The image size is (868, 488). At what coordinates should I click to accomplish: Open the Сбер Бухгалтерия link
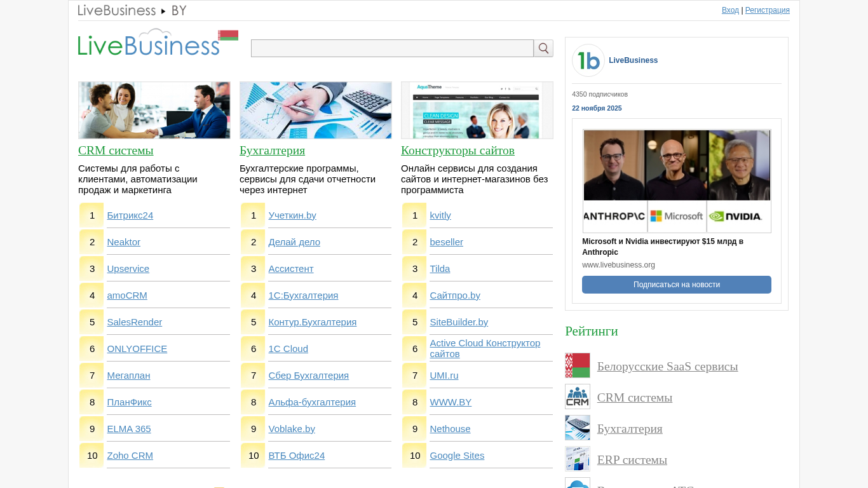click(309, 376)
